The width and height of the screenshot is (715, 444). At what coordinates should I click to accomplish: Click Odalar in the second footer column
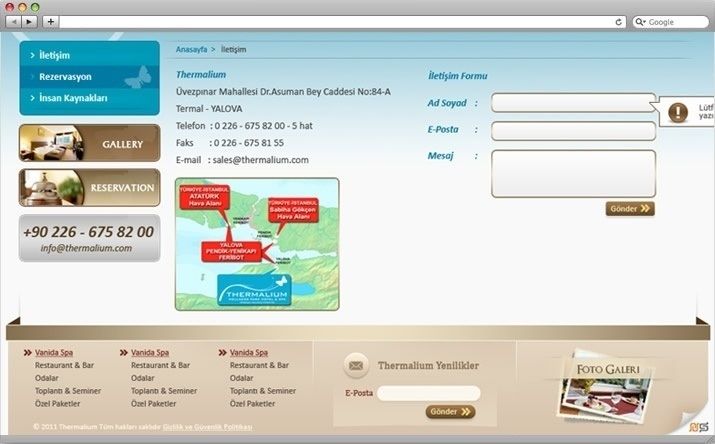[x=143, y=378]
